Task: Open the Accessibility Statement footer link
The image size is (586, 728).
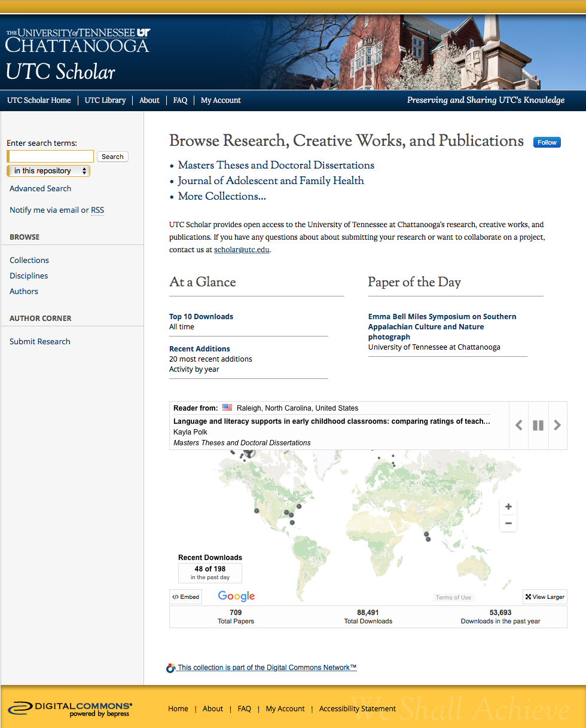Action: click(x=357, y=708)
